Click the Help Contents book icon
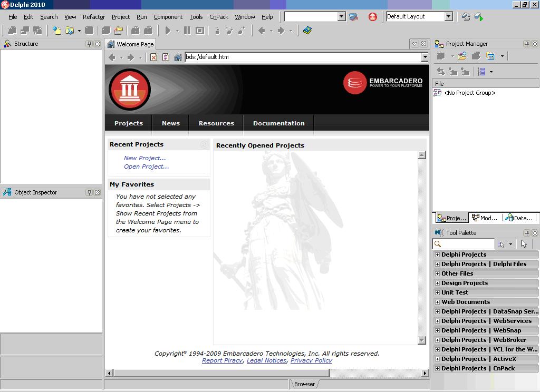540x392 pixels. tap(307, 31)
